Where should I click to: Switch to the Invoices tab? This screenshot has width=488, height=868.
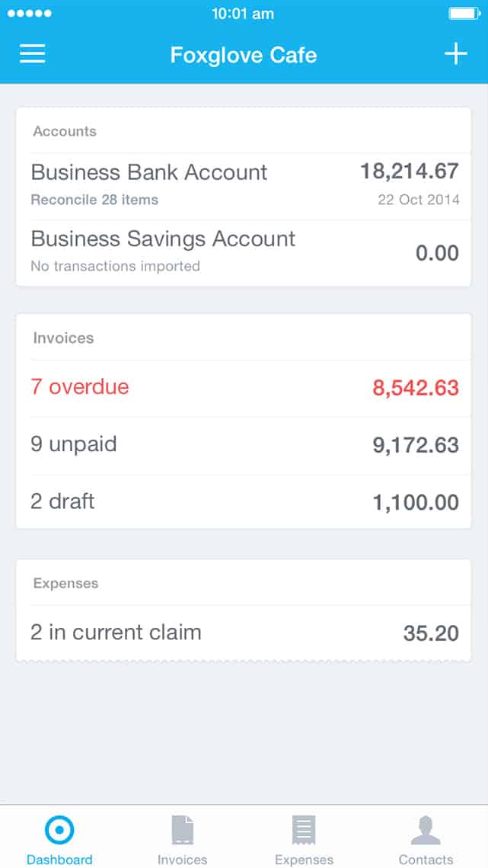point(182,838)
